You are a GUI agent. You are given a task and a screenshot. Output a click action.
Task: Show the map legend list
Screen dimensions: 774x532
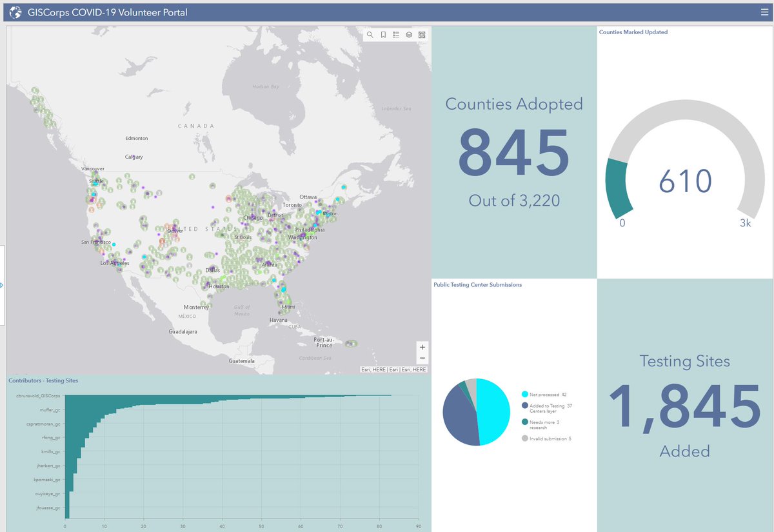pos(396,35)
